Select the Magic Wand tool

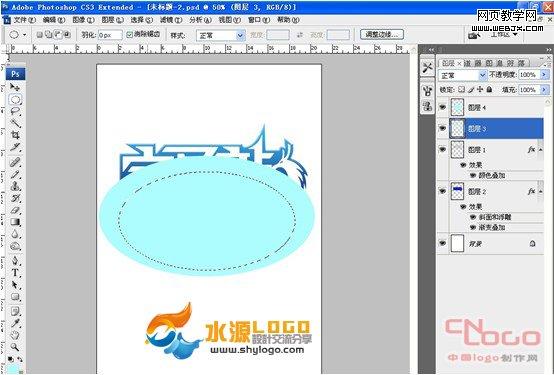15,123
